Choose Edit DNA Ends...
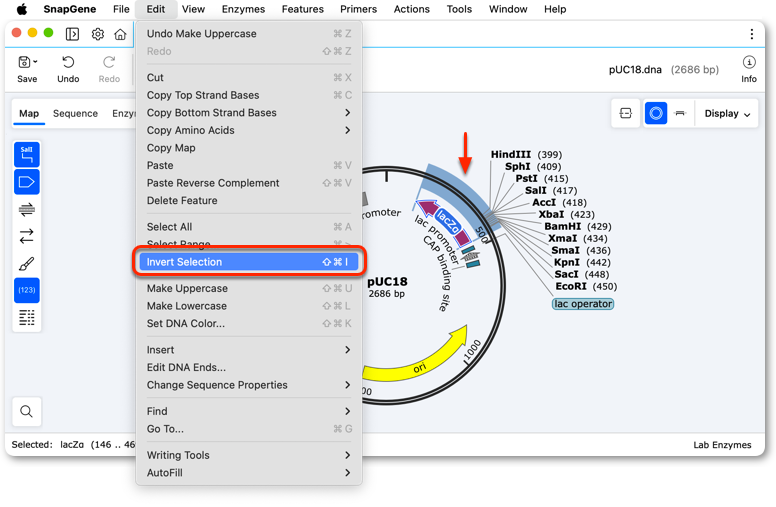Image resolution: width=776 pixels, height=507 pixels. (x=249, y=367)
